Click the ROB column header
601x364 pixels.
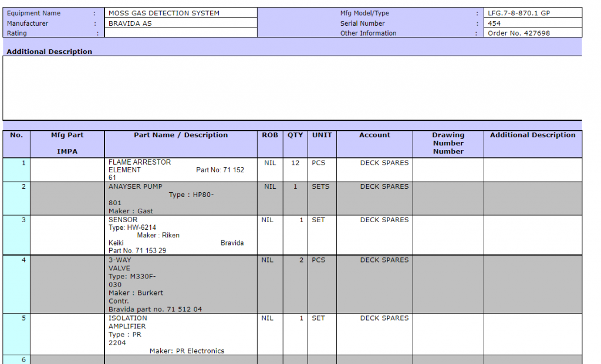pos(270,135)
